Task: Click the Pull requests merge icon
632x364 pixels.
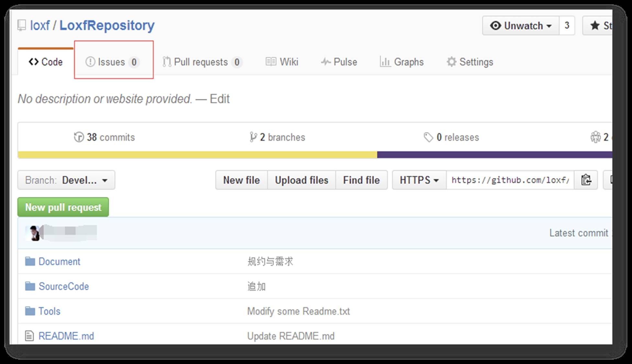Action: [x=167, y=61]
